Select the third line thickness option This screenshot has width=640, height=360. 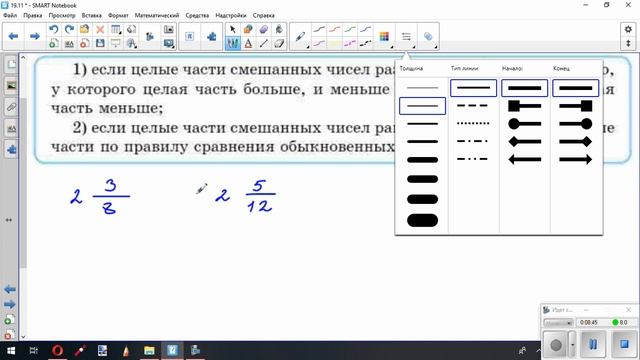coord(422,124)
